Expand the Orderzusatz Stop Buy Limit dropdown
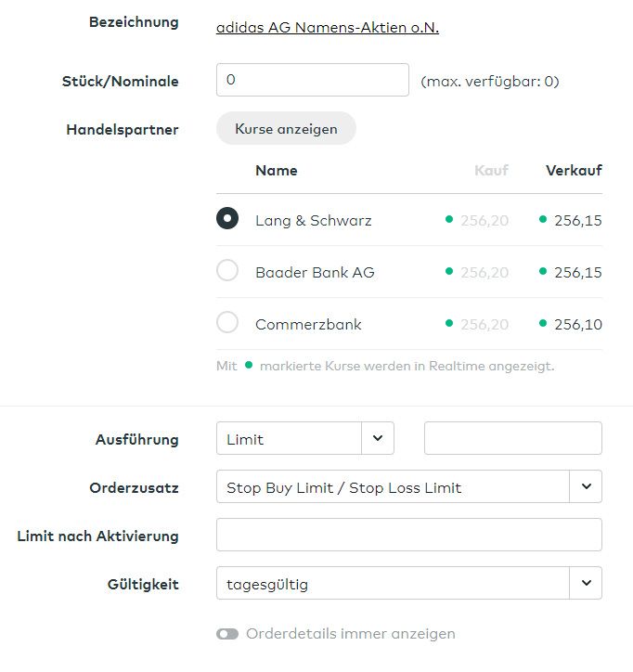The height and width of the screenshot is (672, 633). (393, 487)
